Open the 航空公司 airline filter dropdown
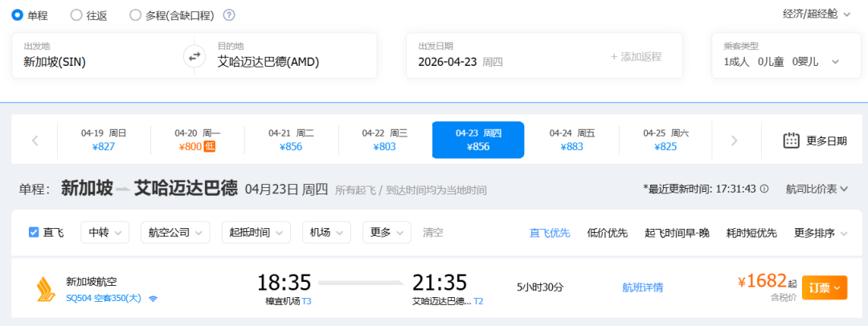 point(174,232)
